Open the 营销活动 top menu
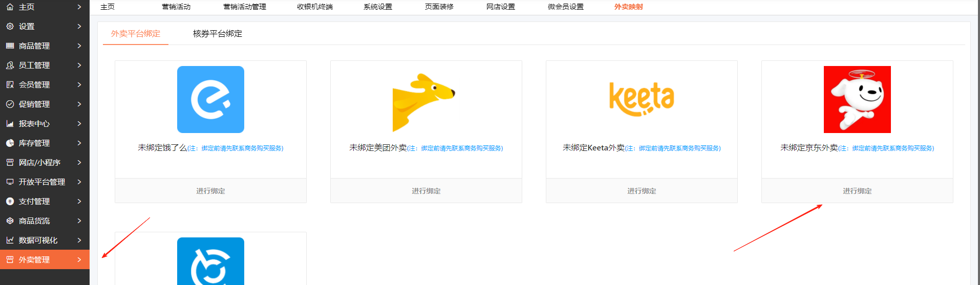 (x=176, y=7)
